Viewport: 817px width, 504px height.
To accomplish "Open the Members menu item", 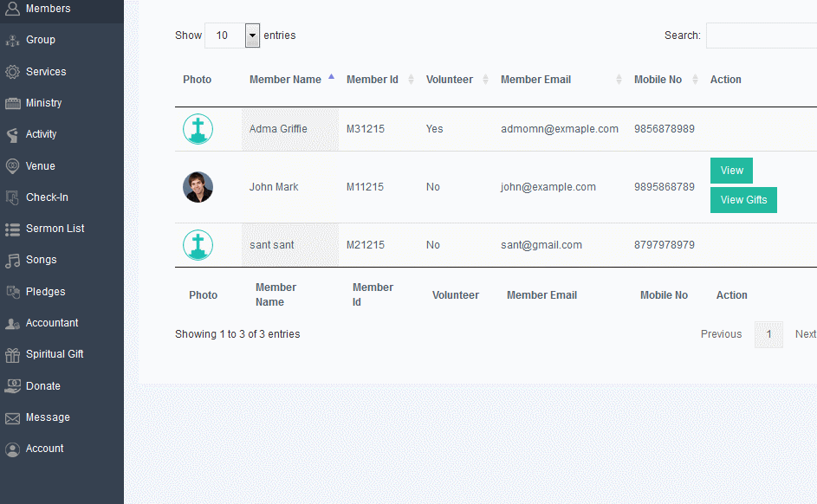I will [x=48, y=9].
